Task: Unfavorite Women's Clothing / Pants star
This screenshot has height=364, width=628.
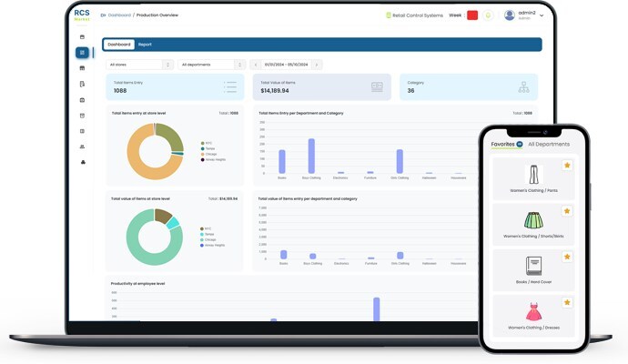Action: pyautogui.click(x=567, y=166)
